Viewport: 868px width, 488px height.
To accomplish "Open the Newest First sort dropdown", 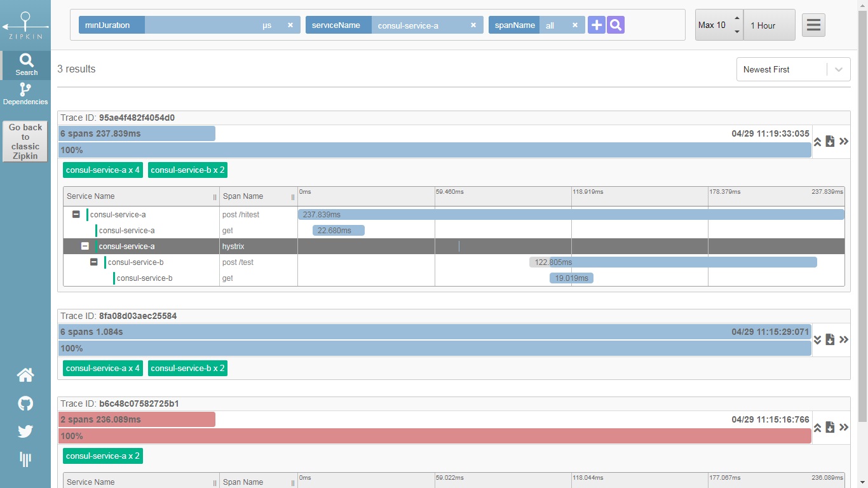I will click(793, 69).
